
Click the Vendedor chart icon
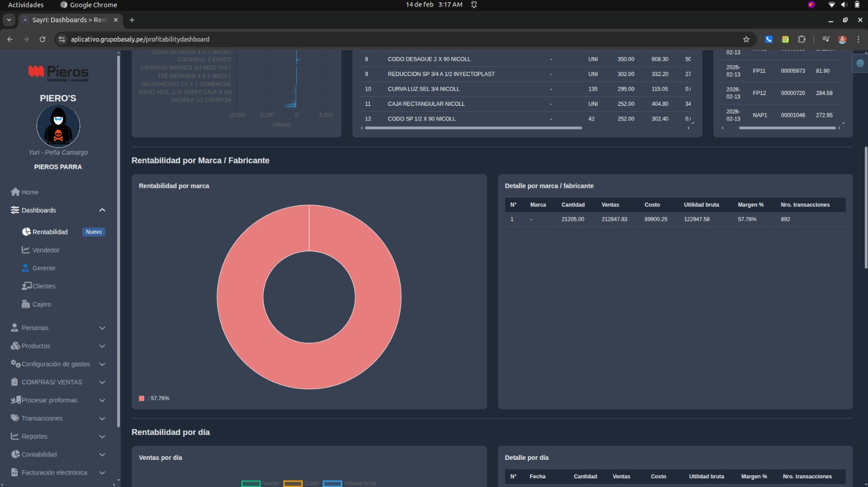pyautogui.click(x=25, y=250)
